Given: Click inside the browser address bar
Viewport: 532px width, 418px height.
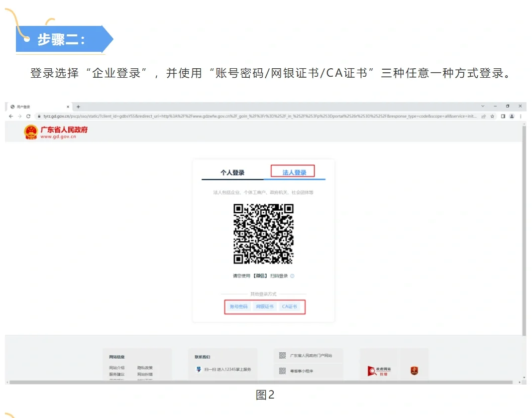Looking at the screenshot, I should [199, 116].
